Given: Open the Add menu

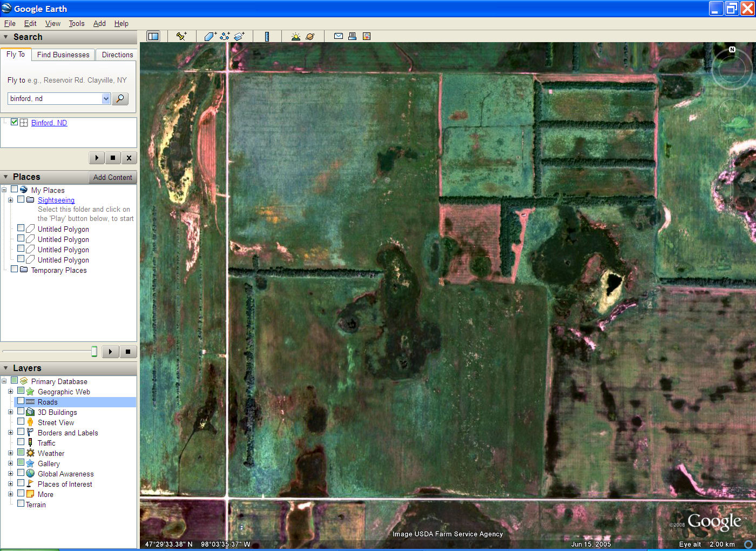Looking at the screenshot, I should pyautogui.click(x=99, y=23).
